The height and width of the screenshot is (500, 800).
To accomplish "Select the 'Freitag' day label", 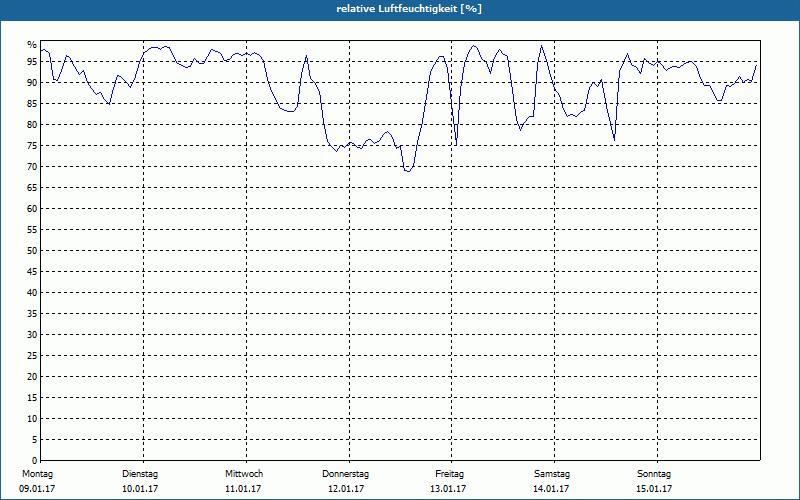I will [x=449, y=474].
